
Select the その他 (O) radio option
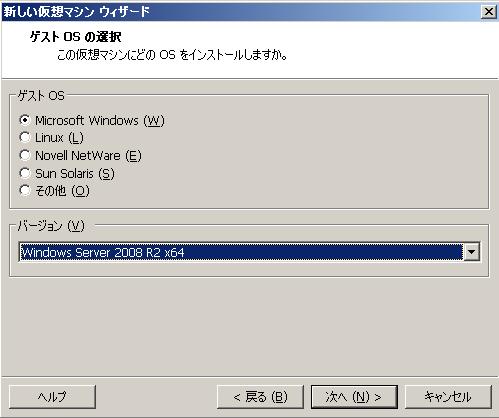coord(25,191)
